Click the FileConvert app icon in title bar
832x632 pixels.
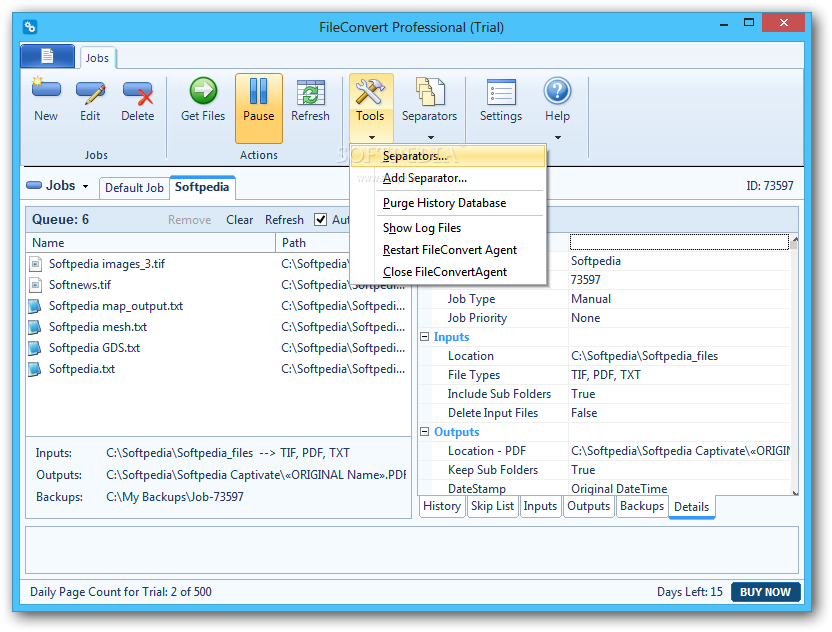30,27
